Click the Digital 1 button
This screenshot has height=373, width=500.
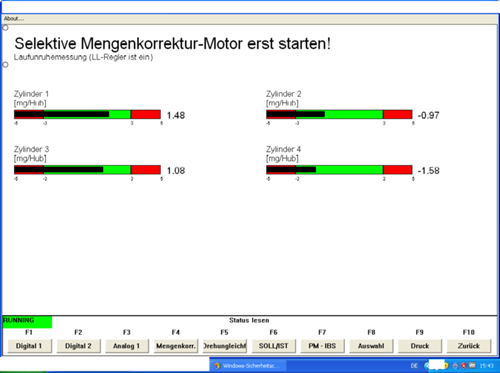(x=29, y=346)
